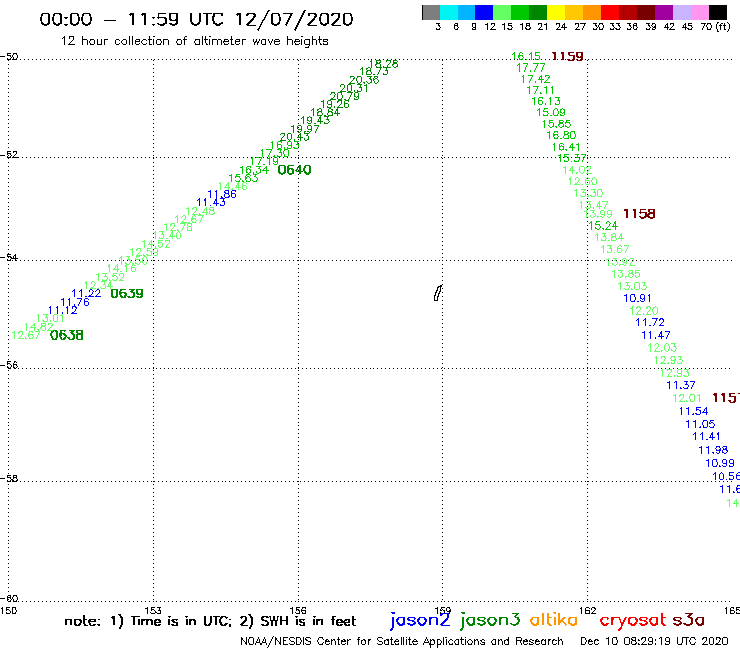Click the value 15.24 near 1158
This screenshot has height=650, width=740.
[x=603, y=226]
